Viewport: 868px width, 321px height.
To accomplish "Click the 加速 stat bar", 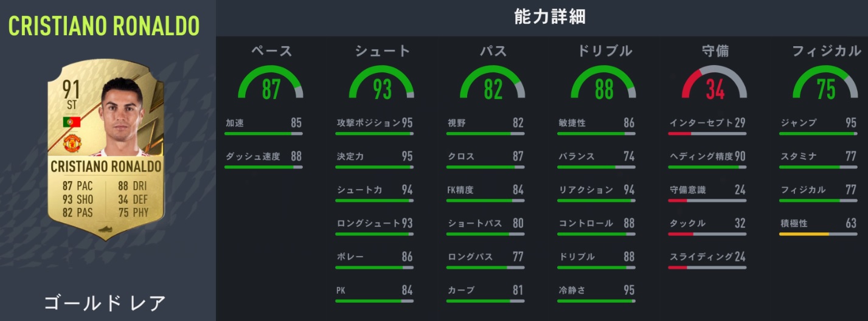I will point(263,133).
